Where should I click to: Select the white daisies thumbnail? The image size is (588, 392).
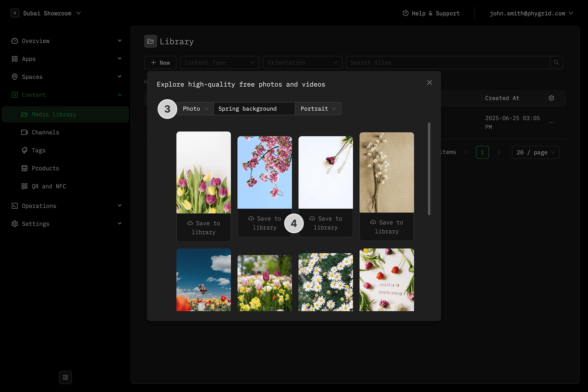coord(325,282)
